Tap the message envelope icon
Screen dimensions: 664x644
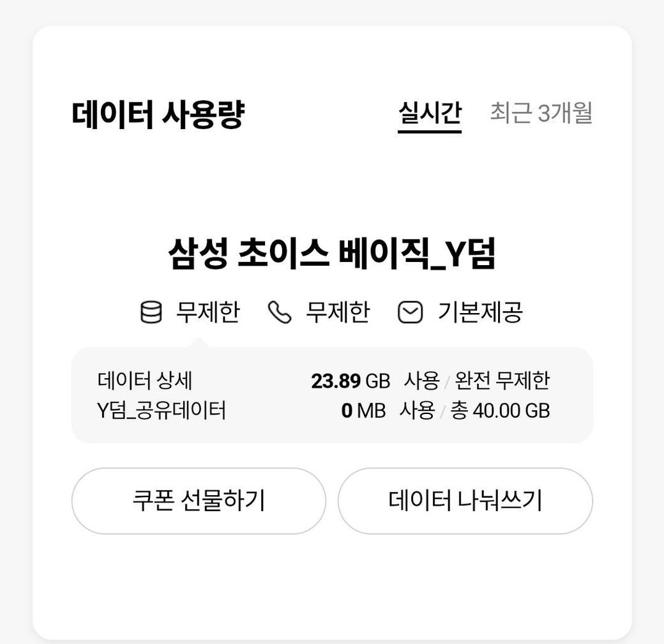pyautogui.click(x=410, y=312)
